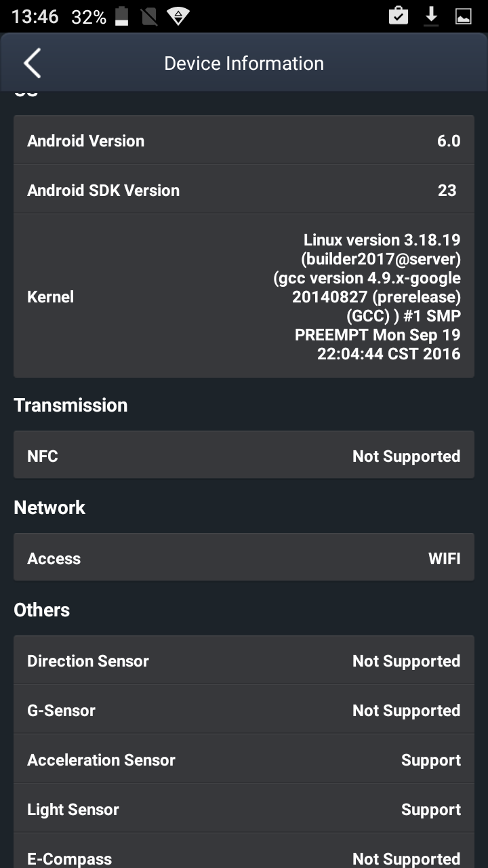Image resolution: width=488 pixels, height=868 pixels.
Task: Tap the NFC Not Supported row
Action: click(x=244, y=456)
